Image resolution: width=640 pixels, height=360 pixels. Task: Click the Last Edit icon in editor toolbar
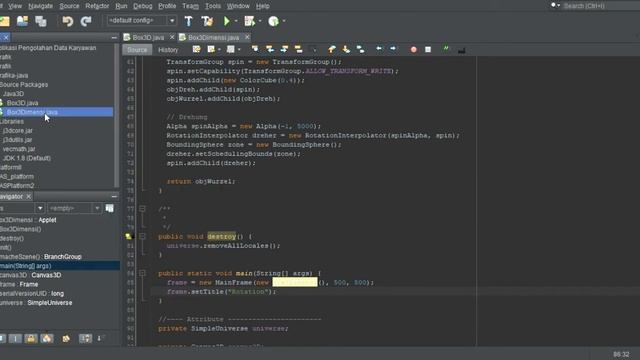(x=196, y=49)
